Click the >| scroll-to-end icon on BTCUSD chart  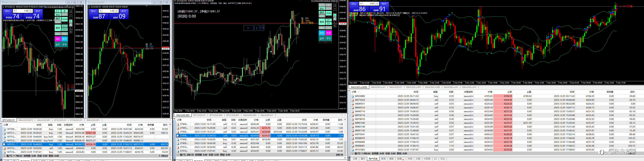71,11
